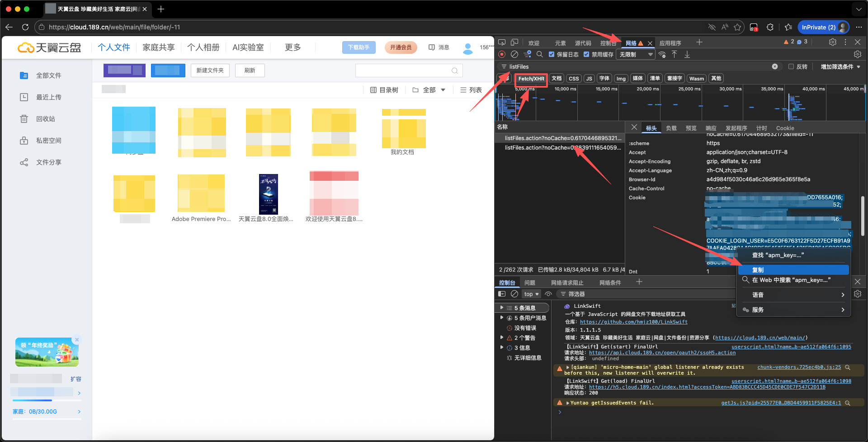Click the export HAR download arrow icon

tap(687, 54)
